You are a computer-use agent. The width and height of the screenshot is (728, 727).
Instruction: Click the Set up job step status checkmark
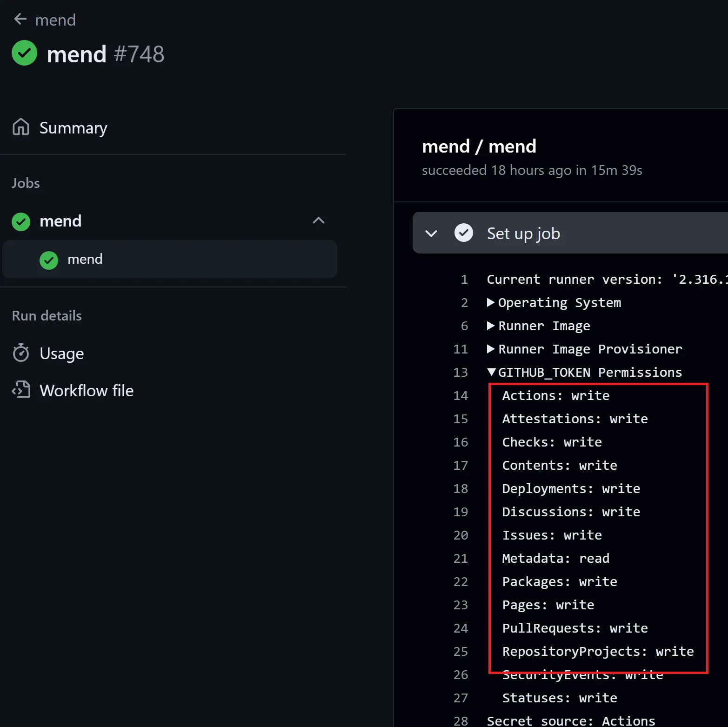coord(463,233)
